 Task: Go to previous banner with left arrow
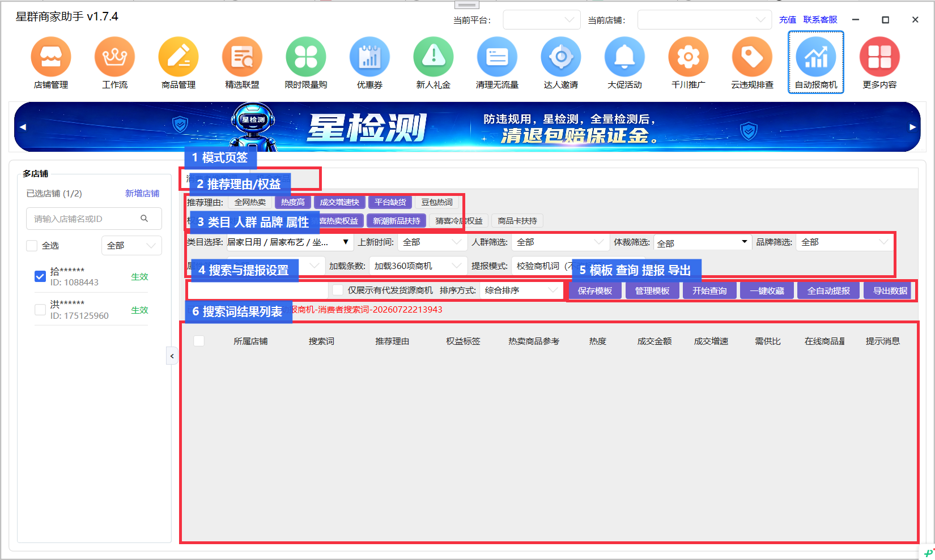(23, 127)
